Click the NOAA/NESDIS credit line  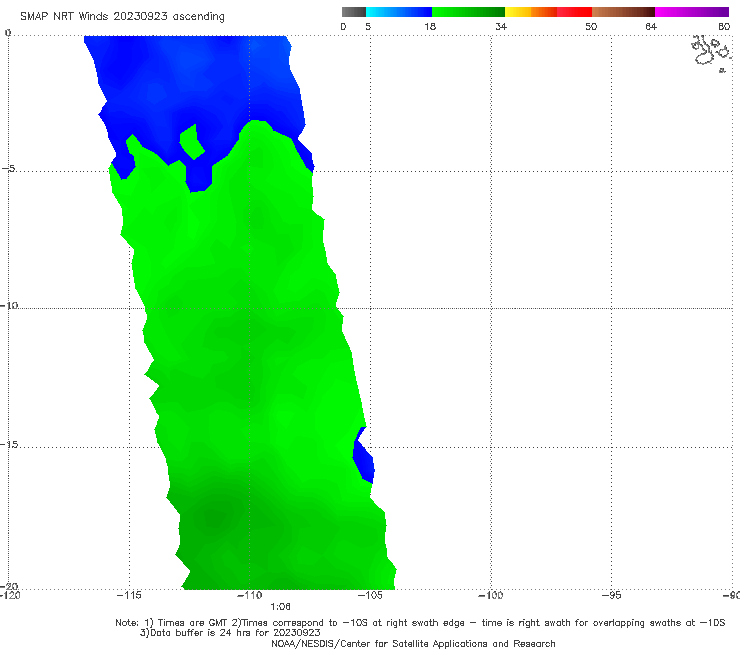pos(413,643)
